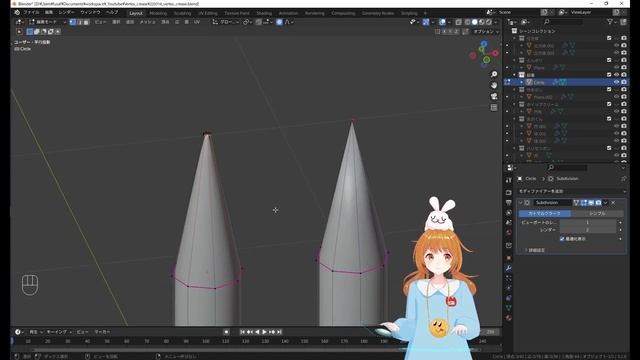
Task: Open the ビュー menu in viewport header
Action: click(100, 22)
